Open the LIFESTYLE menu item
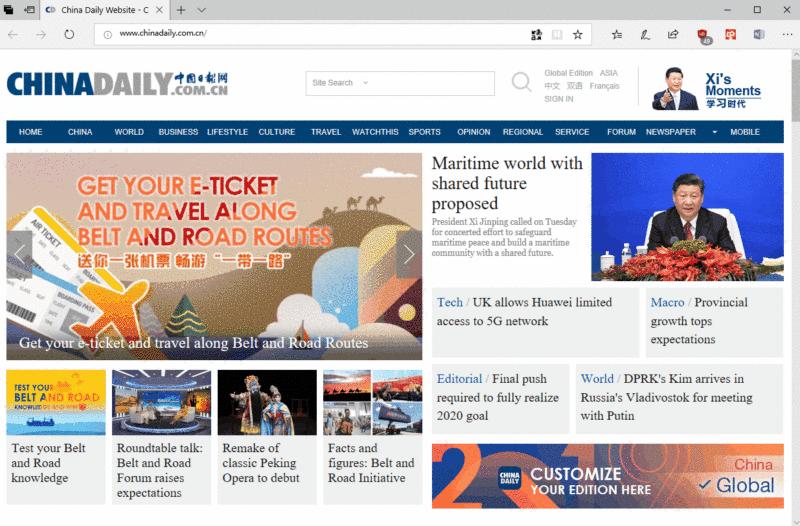 click(228, 132)
